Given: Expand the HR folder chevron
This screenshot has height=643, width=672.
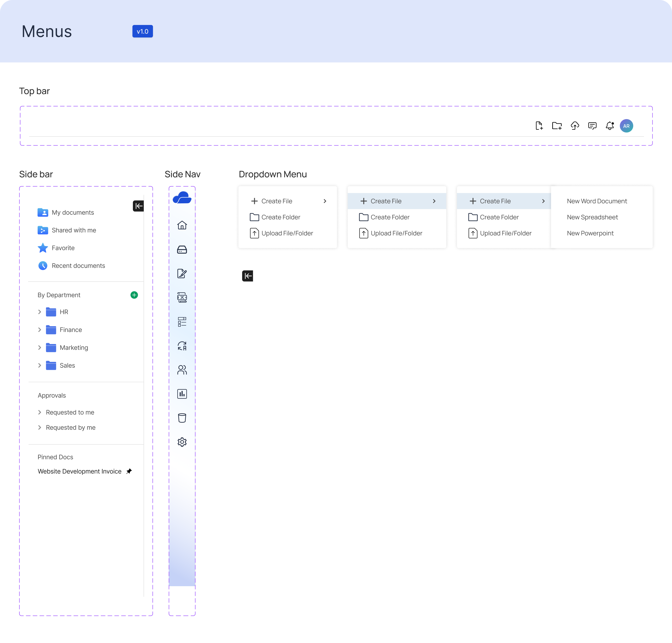Looking at the screenshot, I should (x=39, y=312).
